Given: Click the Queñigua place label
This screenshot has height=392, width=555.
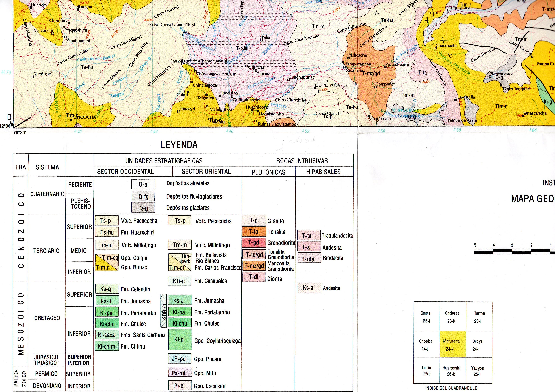Looking at the screenshot, I should [42, 74].
